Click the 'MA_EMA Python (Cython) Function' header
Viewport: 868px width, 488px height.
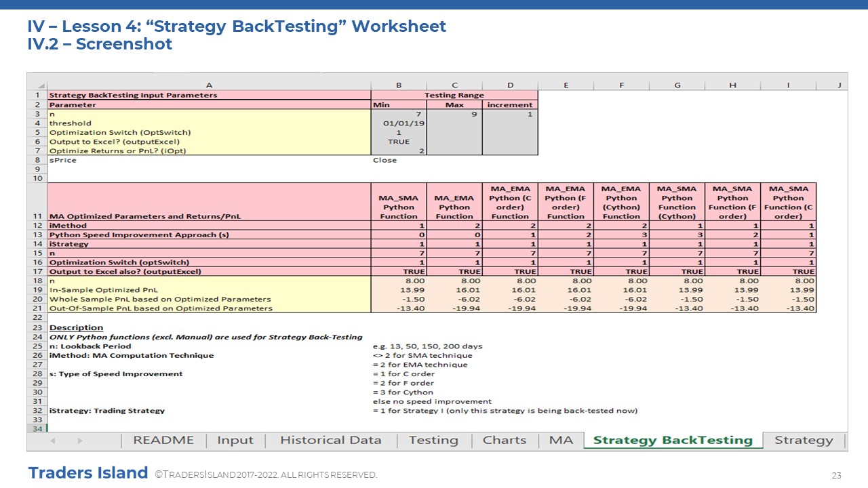click(x=621, y=202)
